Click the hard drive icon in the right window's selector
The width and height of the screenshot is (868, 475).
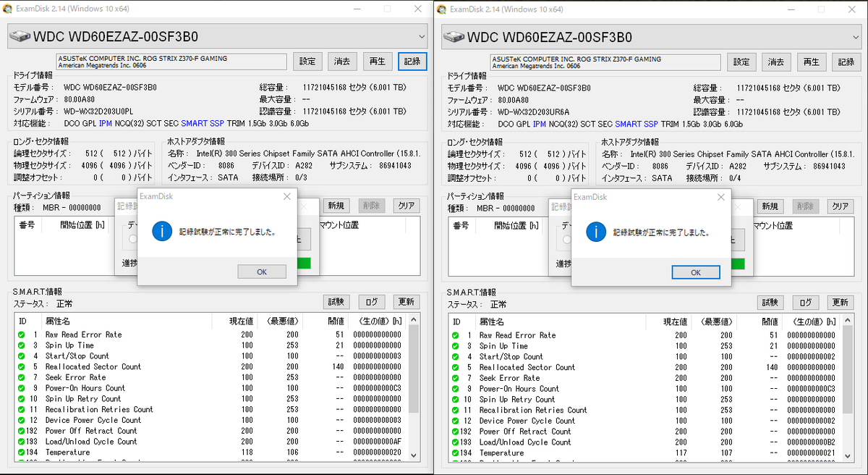[x=454, y=37]
